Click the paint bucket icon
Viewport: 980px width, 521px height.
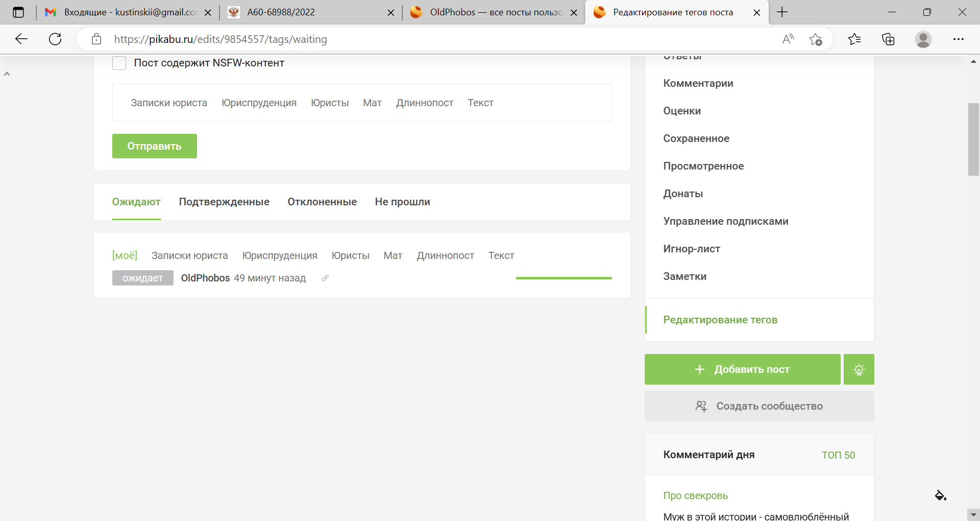[x=940, y=495]
